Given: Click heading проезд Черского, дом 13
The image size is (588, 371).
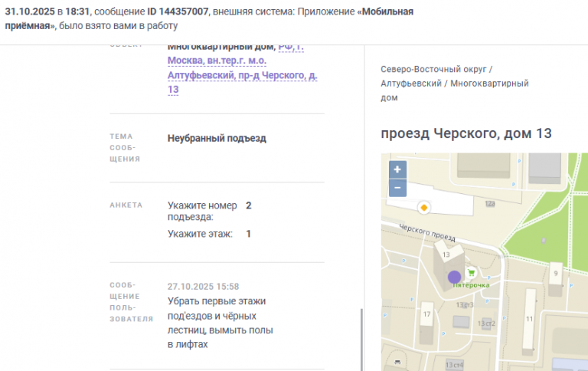Looking at the screenshot, I should click(x=466, y=133).
